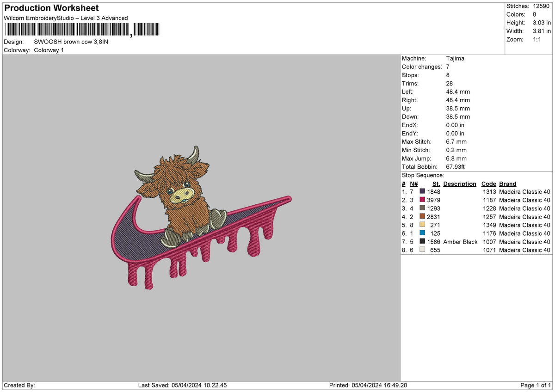This screenshot has height=392, width=555.
Task: Click the Machine value Tajima
Action: pos(455,59)
